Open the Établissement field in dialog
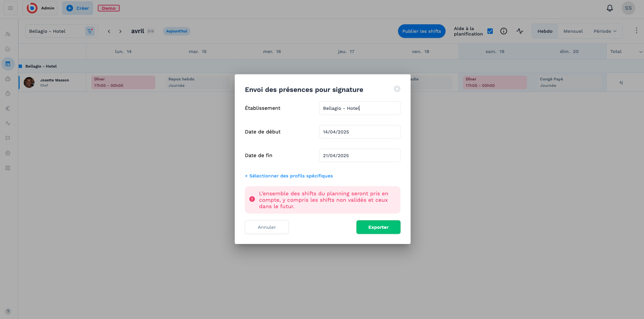The image size is (644, 319). pyautogui.click(x=360, y=108)
